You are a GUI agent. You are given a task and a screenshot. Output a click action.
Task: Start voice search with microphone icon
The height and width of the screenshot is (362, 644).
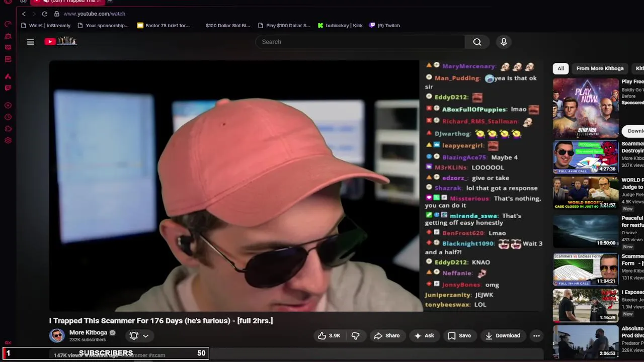click(504, 42)
